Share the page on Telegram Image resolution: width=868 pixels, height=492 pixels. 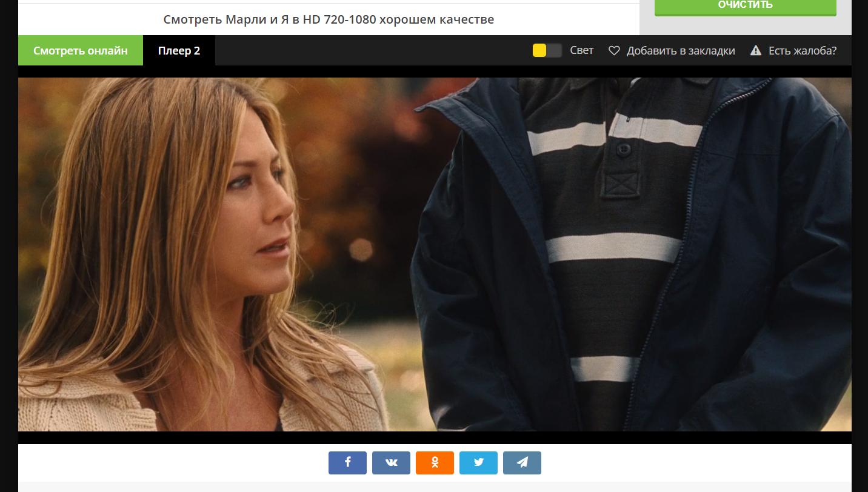522,463
